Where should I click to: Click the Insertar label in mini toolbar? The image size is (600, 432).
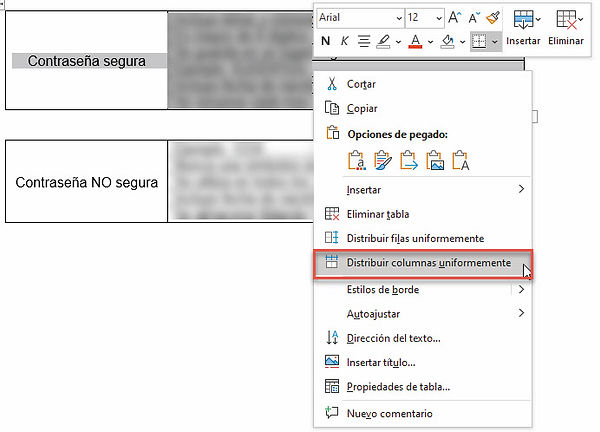coord(523,41)
